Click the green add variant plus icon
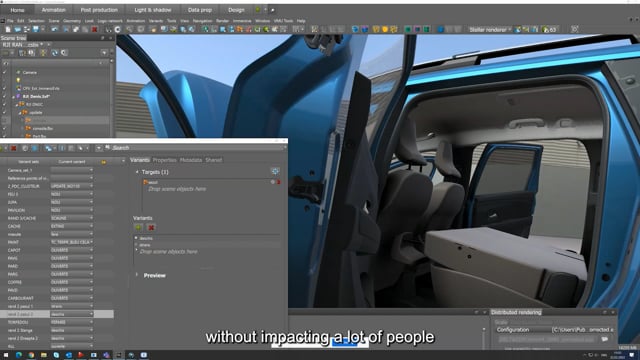 coord(138,227)
